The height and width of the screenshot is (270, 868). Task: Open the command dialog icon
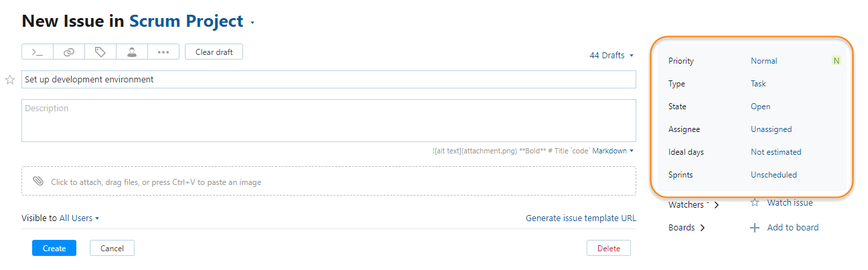pyautogui.click(x=38, y=52)
